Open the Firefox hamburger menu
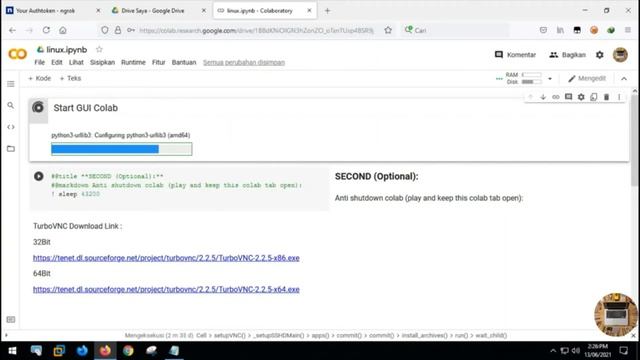This screenshot has height=360, width=640. [628, 30]
